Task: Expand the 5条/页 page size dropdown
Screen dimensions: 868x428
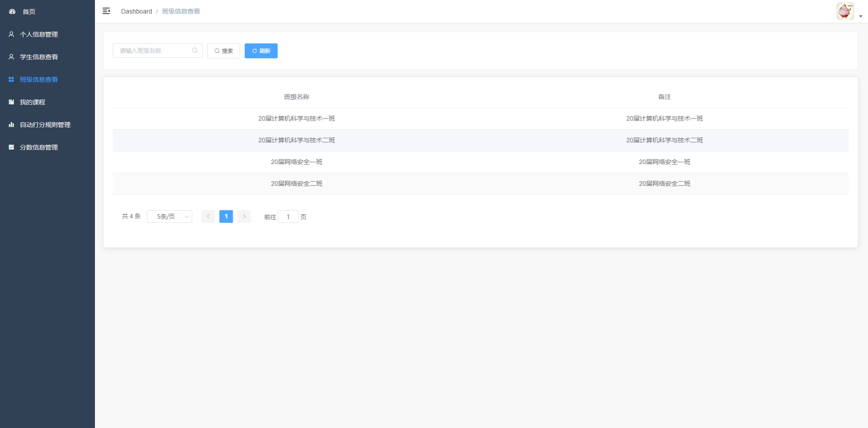Action: click(170, 216)
